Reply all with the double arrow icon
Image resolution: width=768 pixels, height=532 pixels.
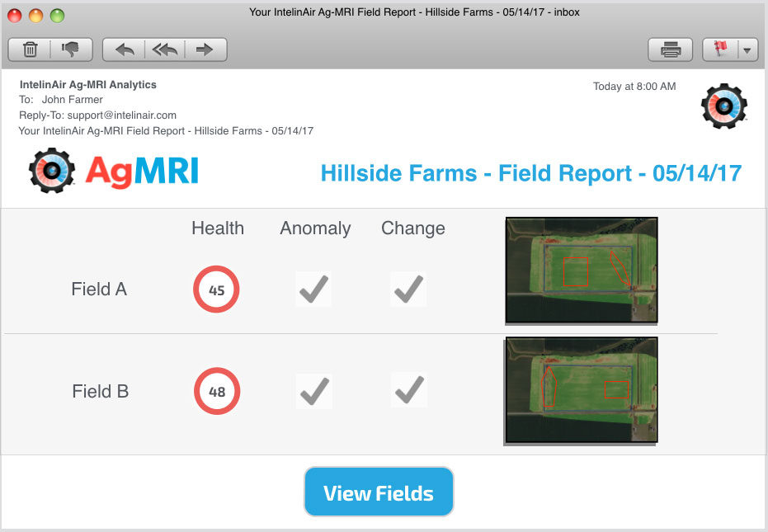pos(165,49)
